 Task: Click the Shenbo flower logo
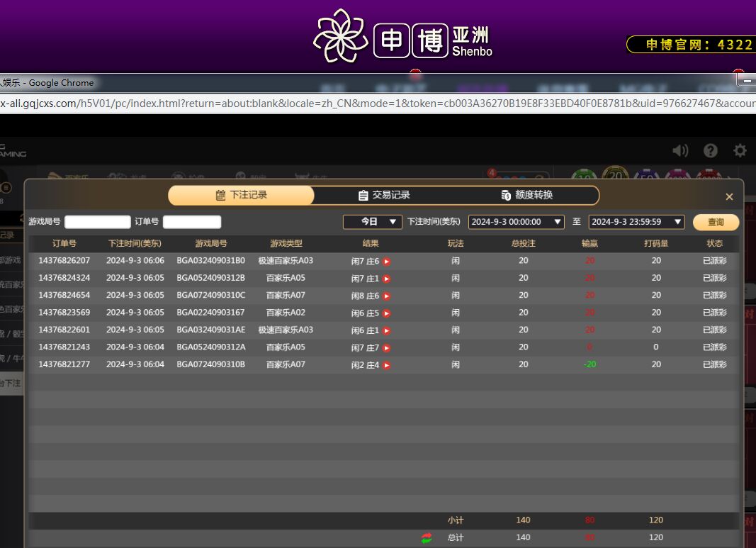(342, 35)
